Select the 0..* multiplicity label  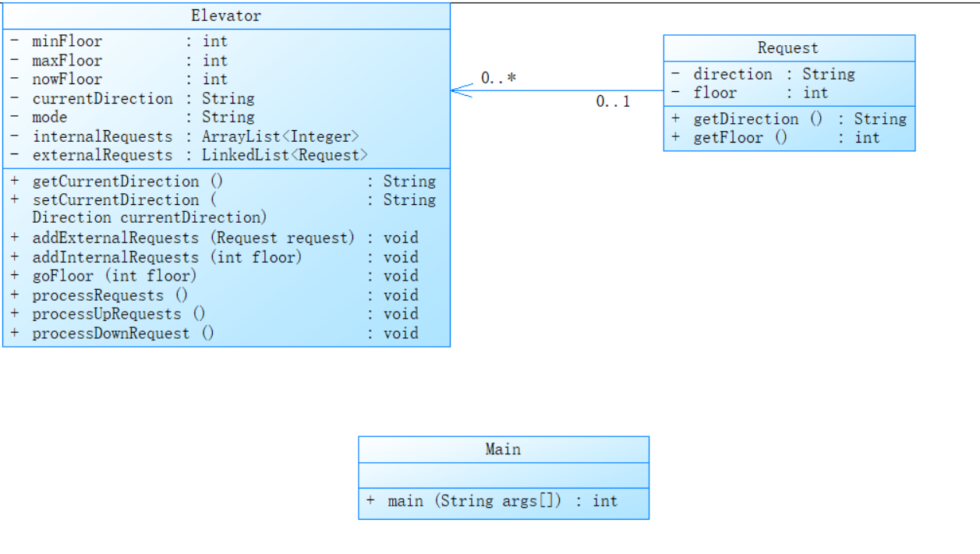[499, 78]
